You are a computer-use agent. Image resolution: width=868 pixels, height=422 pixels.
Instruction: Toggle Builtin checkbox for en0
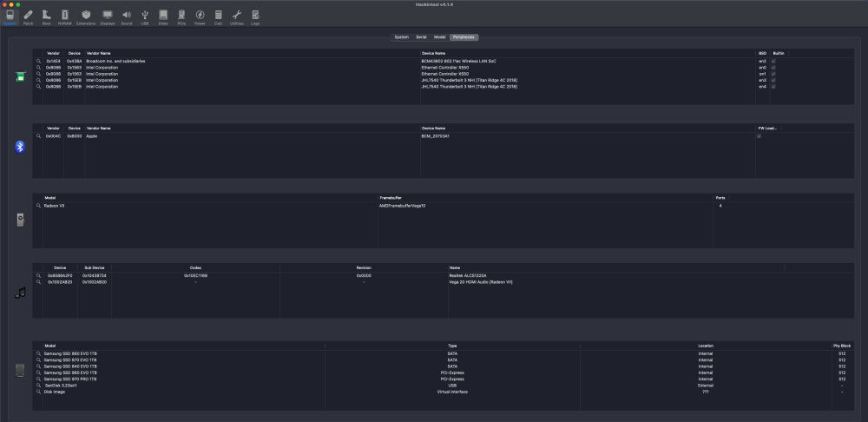[773, 68]
